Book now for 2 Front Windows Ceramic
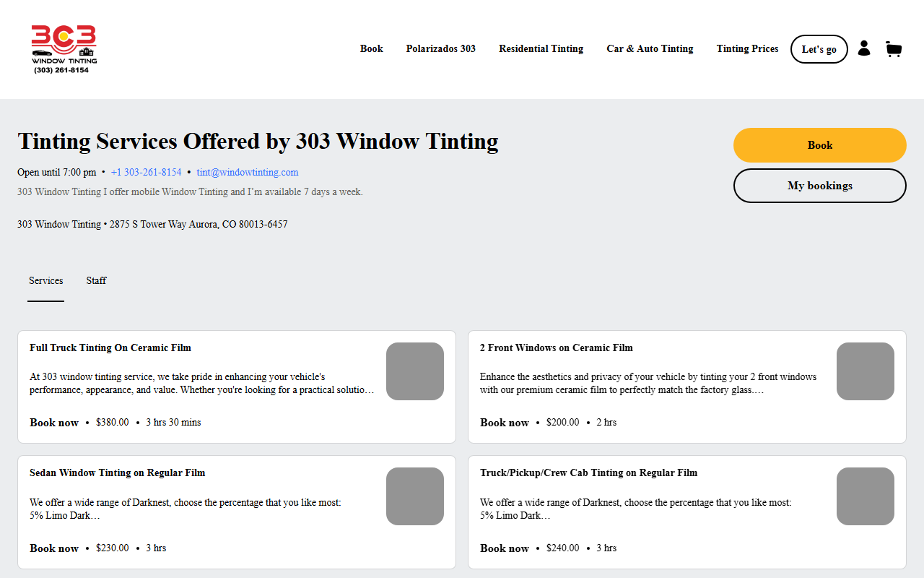 pyautogui.click(x=505, y=423)
